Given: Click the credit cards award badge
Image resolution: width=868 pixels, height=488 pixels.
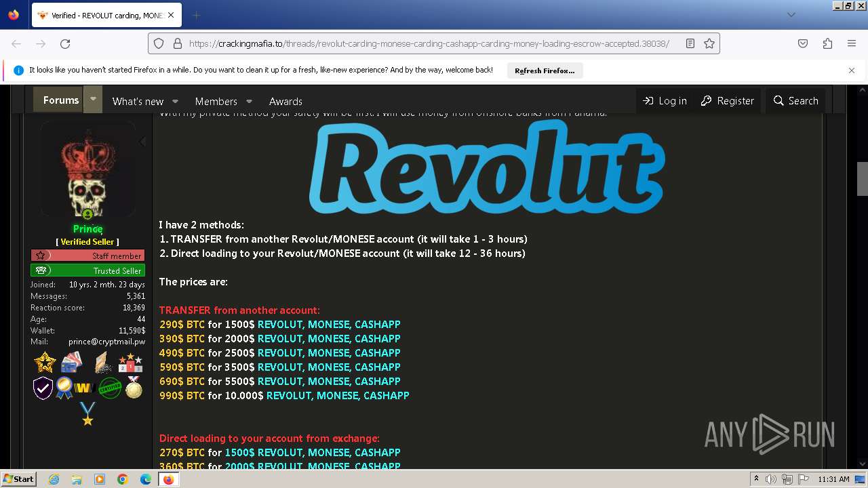Looking at the screenshot, I should [71, 363].
